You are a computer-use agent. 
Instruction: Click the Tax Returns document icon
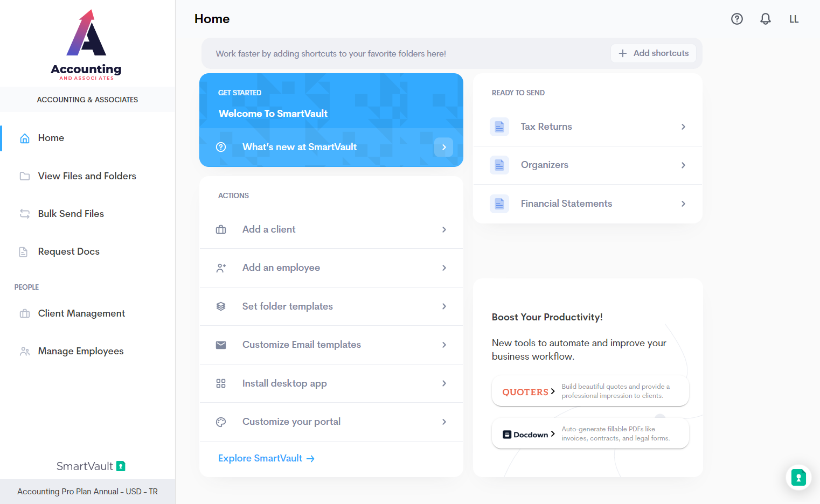pyautogui.click(x=499, y=127)
